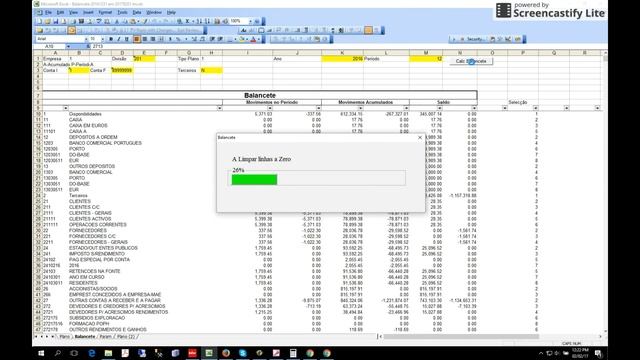The width and height of the screenshot is (640, 360).
Task: Open the font name dropdown
Action: point(86,39)
